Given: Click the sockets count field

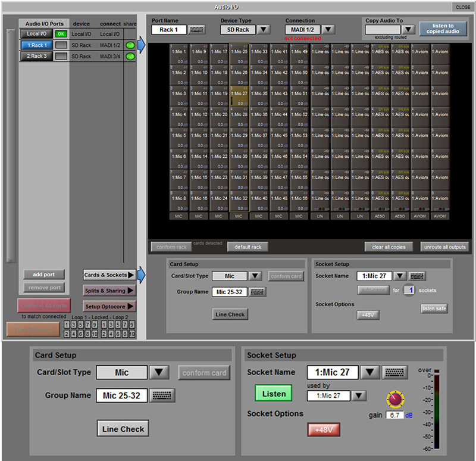Looking at the screenshot, I should click(x=409, y=290).
